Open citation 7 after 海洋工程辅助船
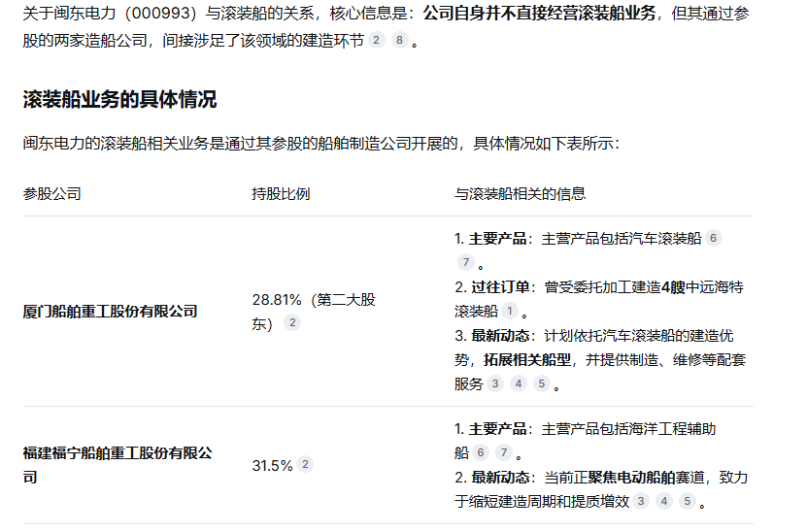Viewport: 807px width, 532px height. pyautogui.click(x=504, y=452)
